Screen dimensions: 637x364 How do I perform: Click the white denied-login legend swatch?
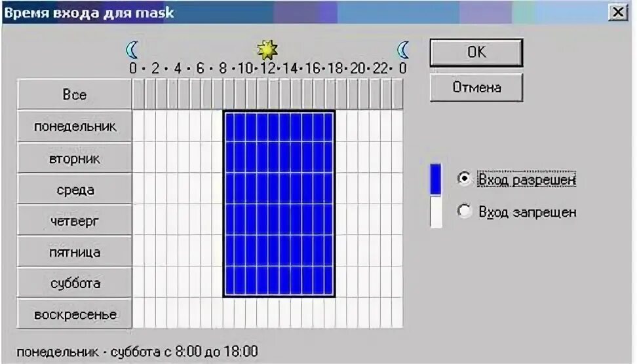[436, 212]
